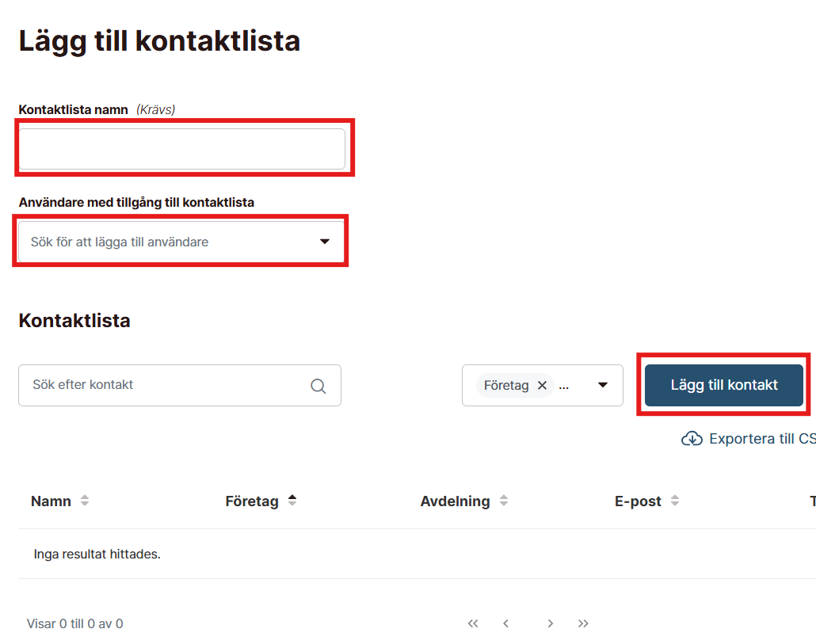Sort by E-post column arrows

[675, 501]
